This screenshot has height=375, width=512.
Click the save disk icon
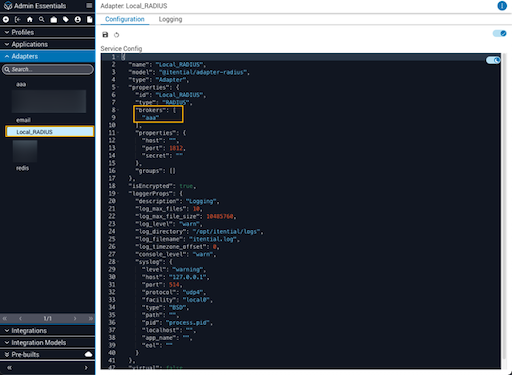pyautogui.click(x=105, y=35)
